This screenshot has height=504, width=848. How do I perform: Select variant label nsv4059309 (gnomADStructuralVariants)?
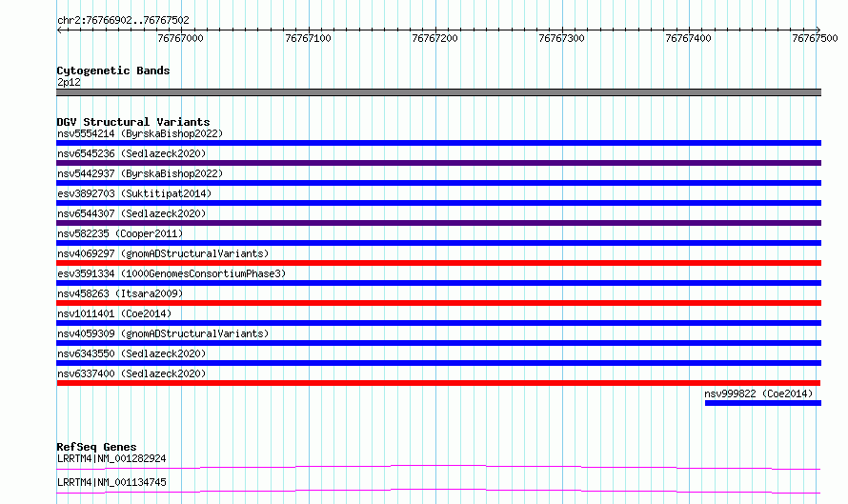(163, 333)
